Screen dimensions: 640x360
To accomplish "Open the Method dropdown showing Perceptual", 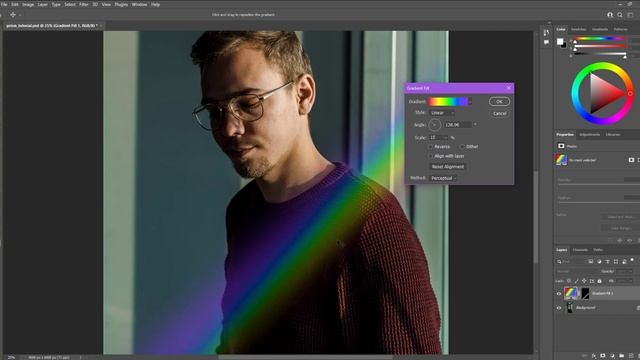I will click(x=443, y=178).
